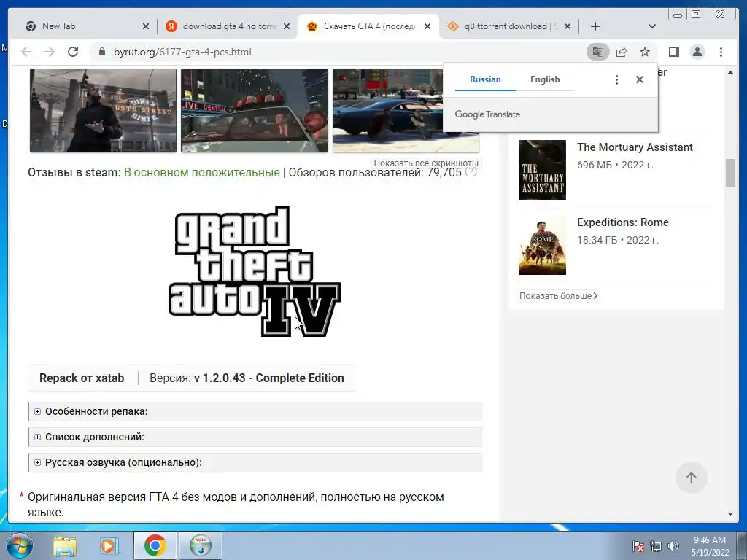747x560 pixels.
Task: Reload the byrut.org page
Action: click(73, 52)
